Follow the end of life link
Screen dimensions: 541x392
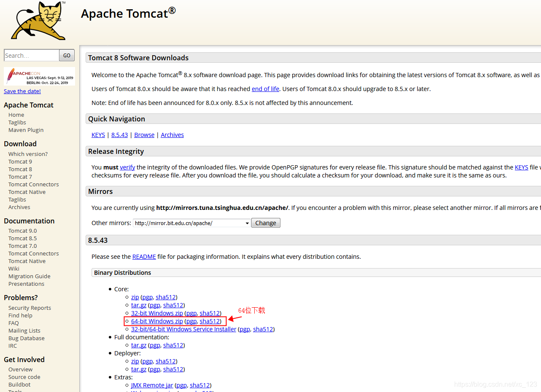tap(265, 89)
